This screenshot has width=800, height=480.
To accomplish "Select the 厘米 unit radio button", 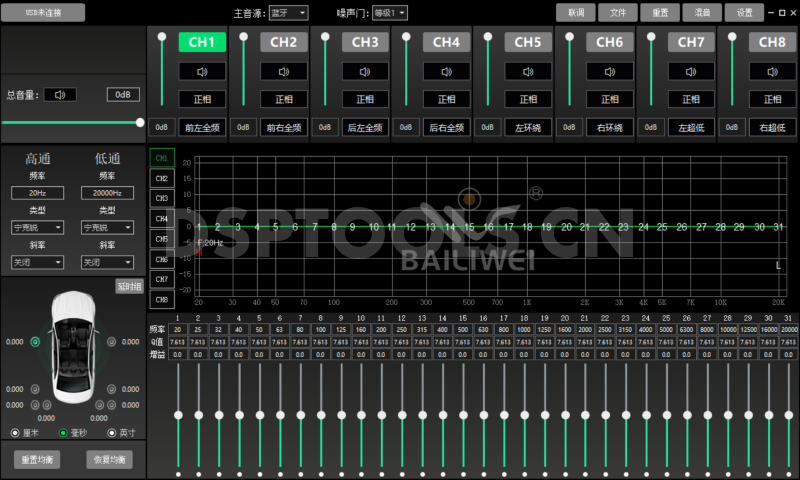I will click(15, 433).
